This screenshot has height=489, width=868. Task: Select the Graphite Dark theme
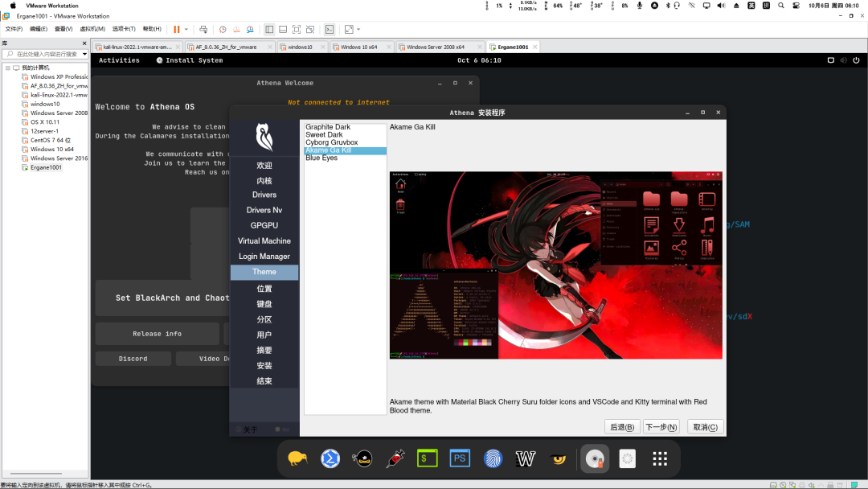point(345,127)
